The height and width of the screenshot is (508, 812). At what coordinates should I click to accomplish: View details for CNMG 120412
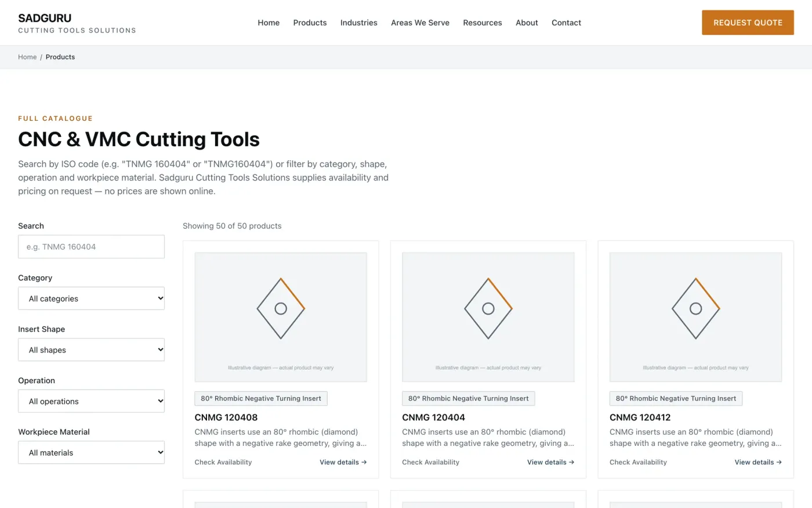click(758, 462)
